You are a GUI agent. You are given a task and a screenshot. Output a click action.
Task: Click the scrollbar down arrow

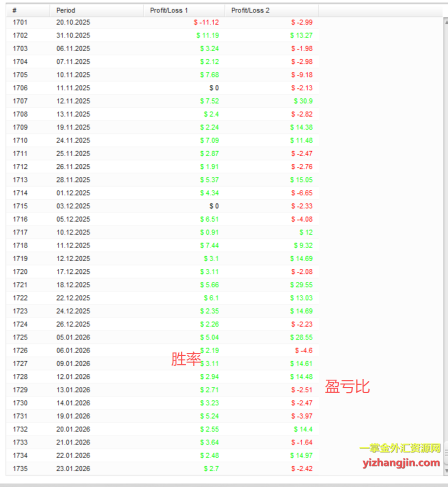pos(445,471)
